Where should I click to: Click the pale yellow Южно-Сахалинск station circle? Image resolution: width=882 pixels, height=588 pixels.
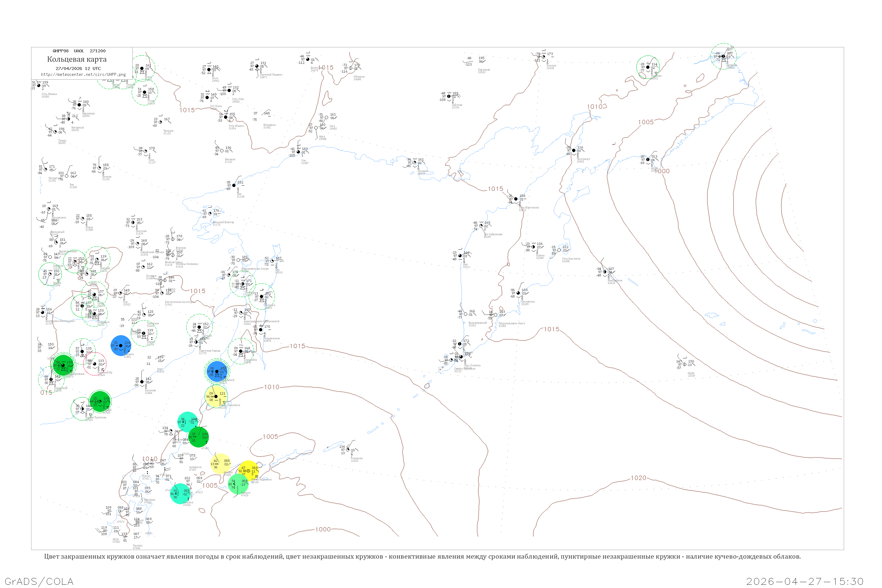tap(216, 396)
